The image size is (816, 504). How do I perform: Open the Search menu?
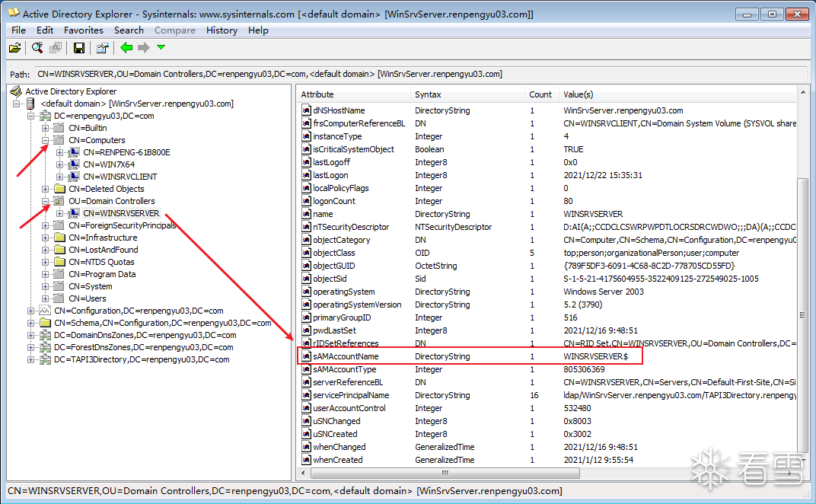tap(129, 30)
